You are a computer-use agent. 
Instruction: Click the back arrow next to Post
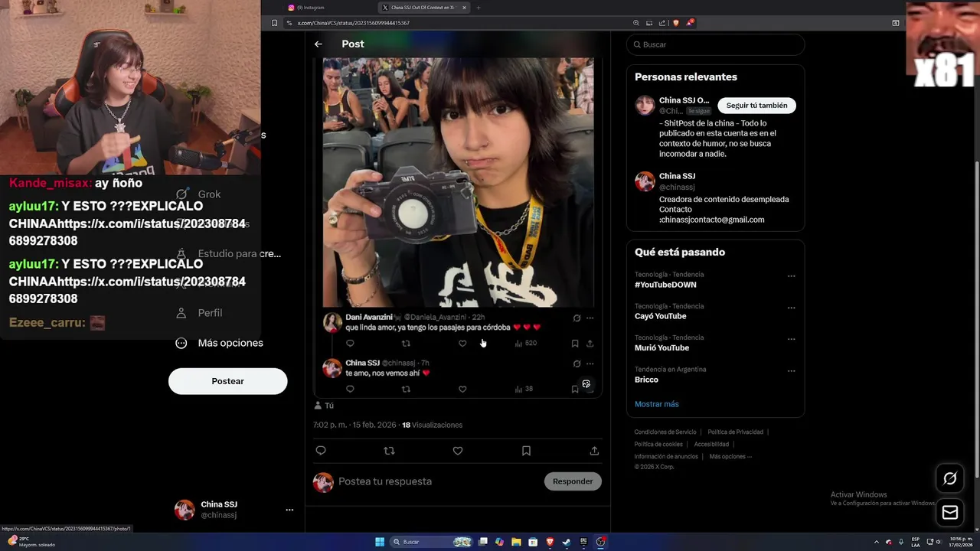[318, 44]
